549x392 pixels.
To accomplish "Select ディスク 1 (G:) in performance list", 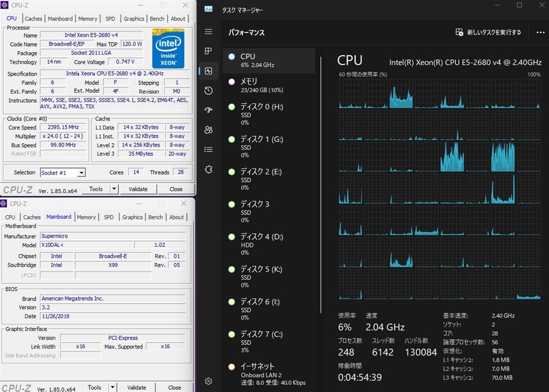I will pos(269,147).
